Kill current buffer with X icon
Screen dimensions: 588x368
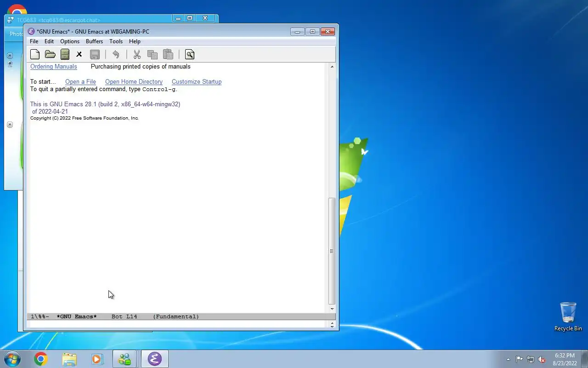point(79,54)
